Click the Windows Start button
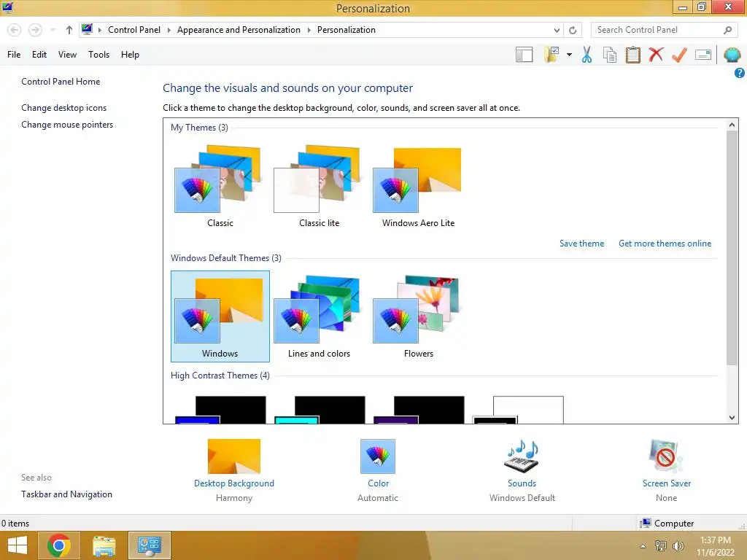Viewport: 747px width, 560px height. coord(18,545)
